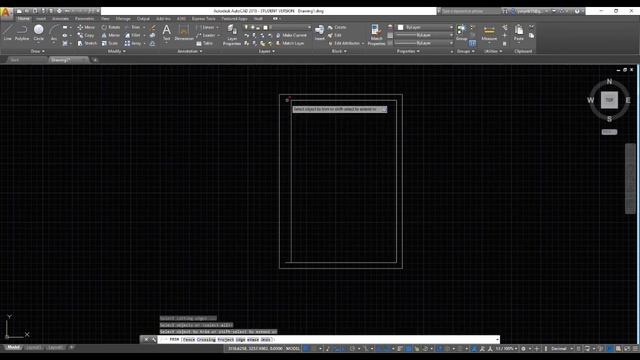
Task: Select the Dimension tool
Action: click(x=184, y=32)
